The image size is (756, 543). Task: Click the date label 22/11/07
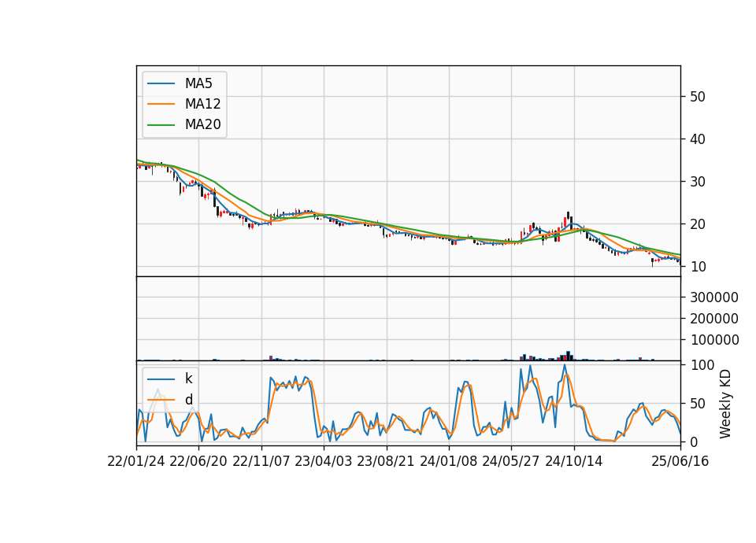click(261, 461)
